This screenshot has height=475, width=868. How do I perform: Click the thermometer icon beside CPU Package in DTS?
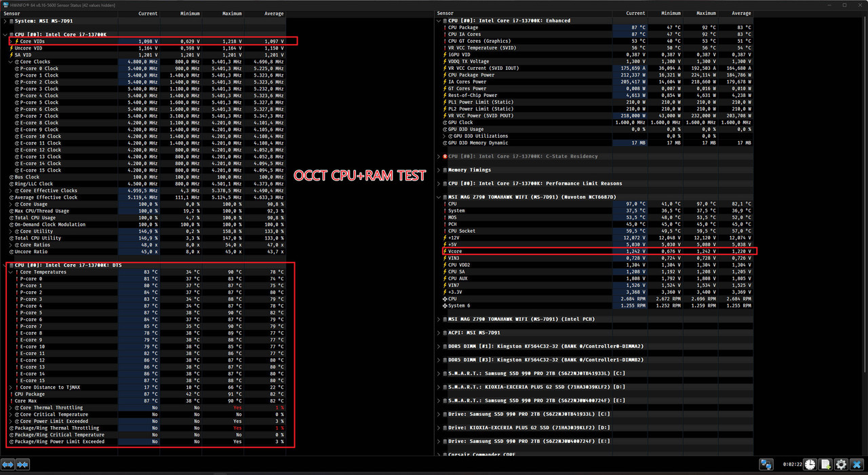pos(12,394)
